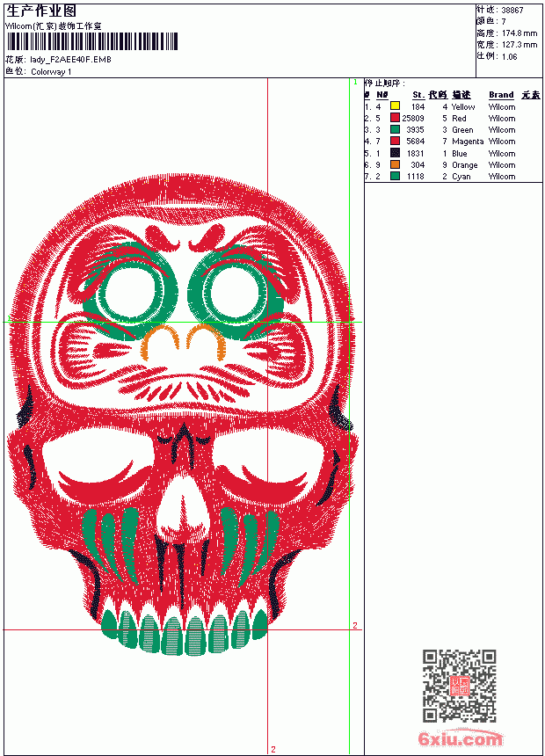Click the blue thread swatch in row 5

coord(395,152)
